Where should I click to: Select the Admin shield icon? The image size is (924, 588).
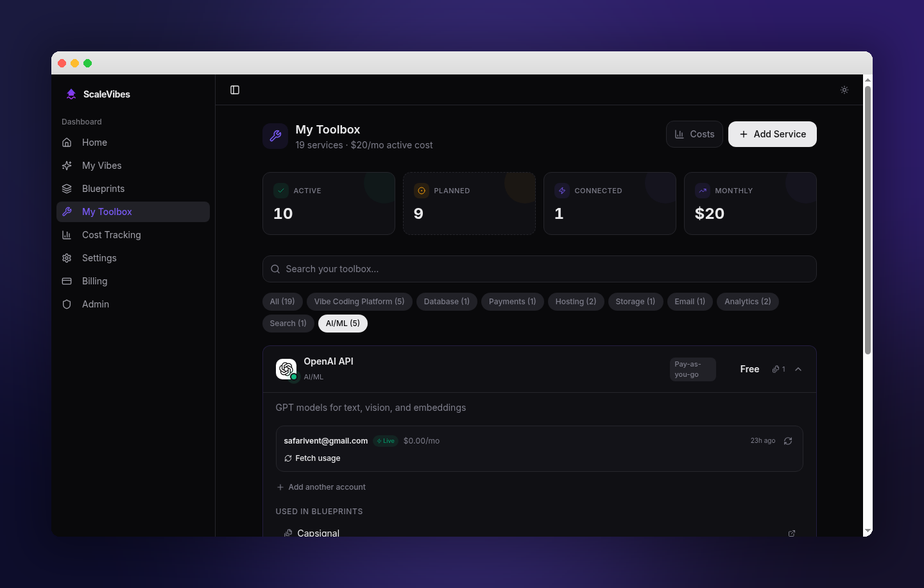[67, 304]
